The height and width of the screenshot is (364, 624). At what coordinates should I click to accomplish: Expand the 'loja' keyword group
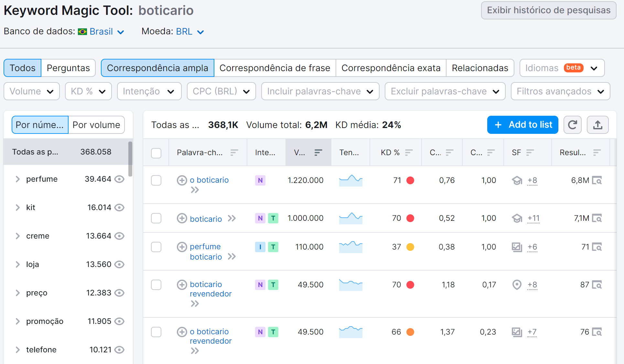tap(18, 264)
